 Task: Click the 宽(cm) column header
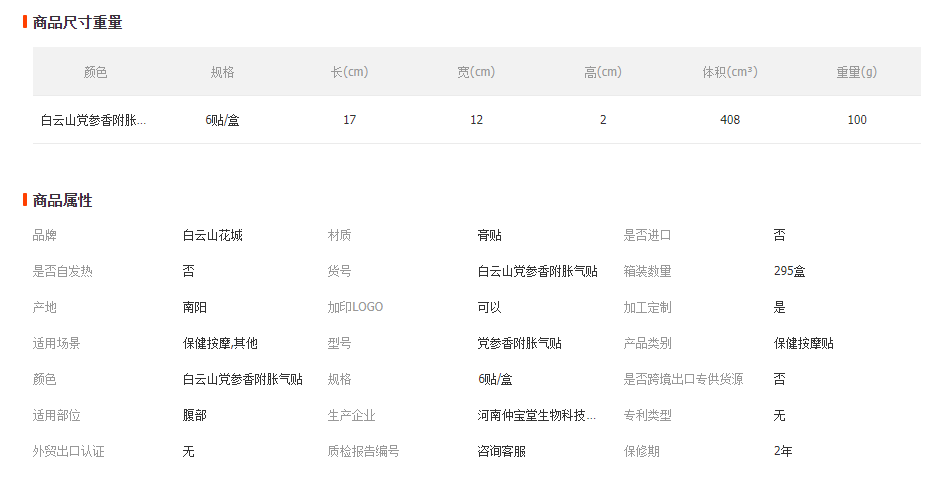pyautogui.click(x=476, y=72)
